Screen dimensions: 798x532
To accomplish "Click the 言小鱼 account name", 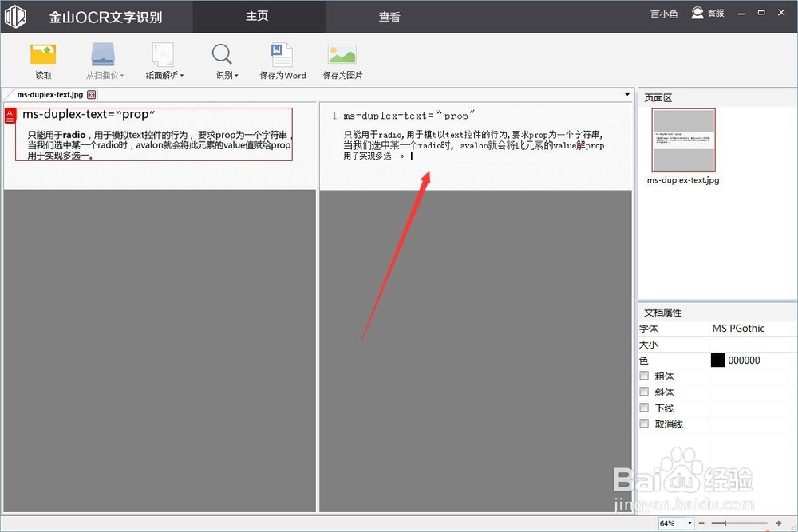I will (663, 13).
